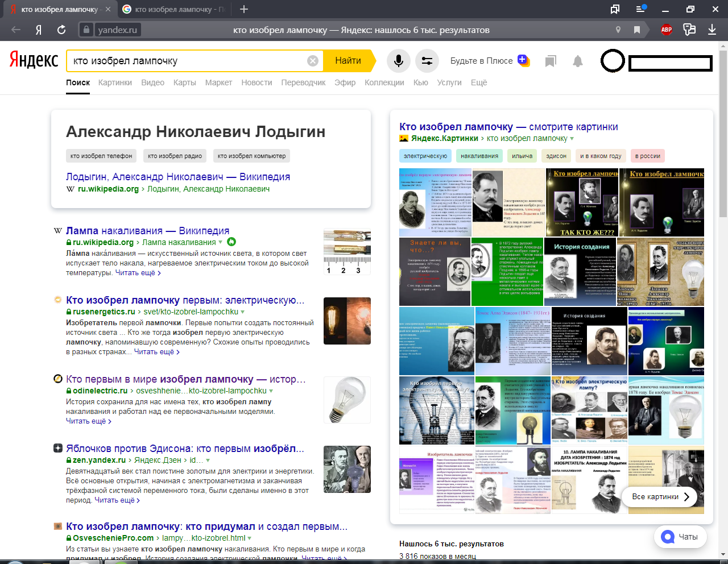728x564 pixels.
Task: Switch to Картинки tab
Action: click(x=115, y=82)
